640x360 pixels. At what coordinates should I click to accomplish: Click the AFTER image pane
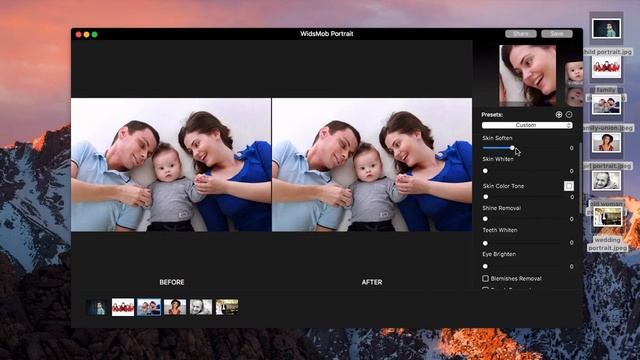pyautogui.click(x=372, y=165)
